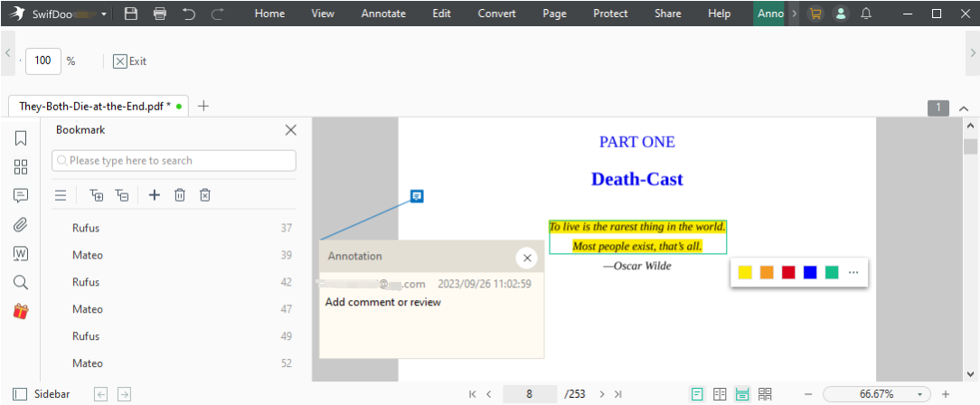Select two-page continuous view mode
The image size is (980, 405).
click(x=765, y=394)
